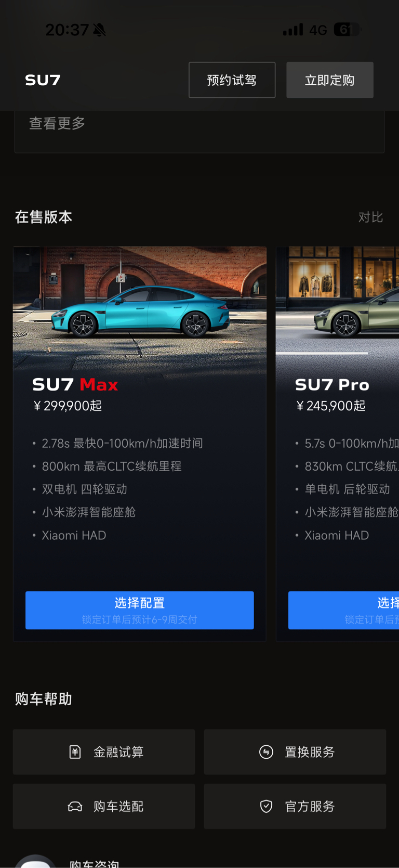
Task: Tap the SU7 Pro card title
Action: [x=332, y=385]
